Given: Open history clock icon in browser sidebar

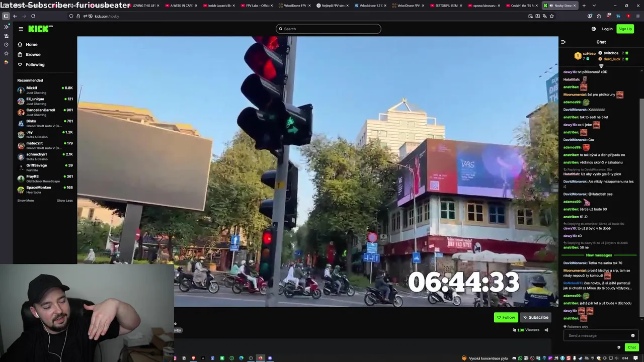Looking at the screenshot, I should (x=6, y=45).
